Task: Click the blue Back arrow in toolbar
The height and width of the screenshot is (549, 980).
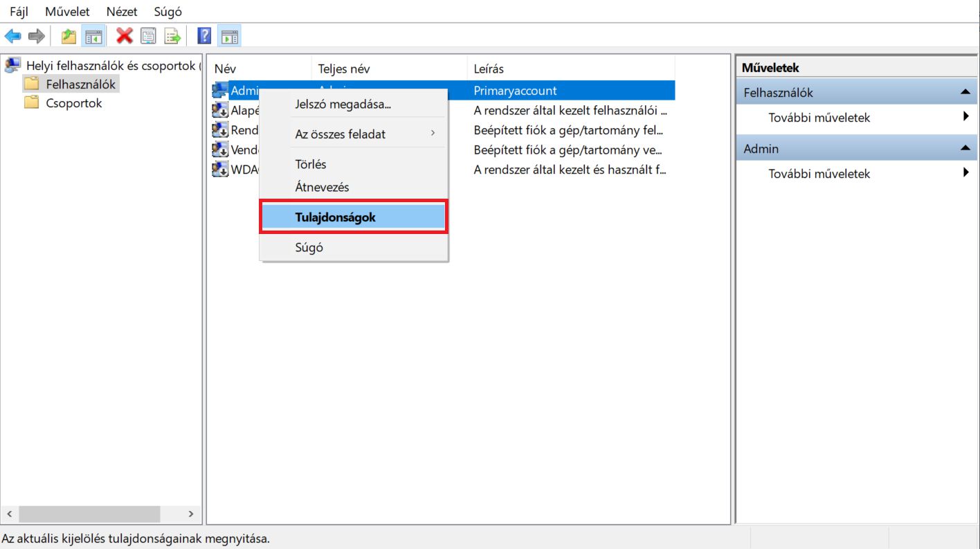Action: point(12,36)
